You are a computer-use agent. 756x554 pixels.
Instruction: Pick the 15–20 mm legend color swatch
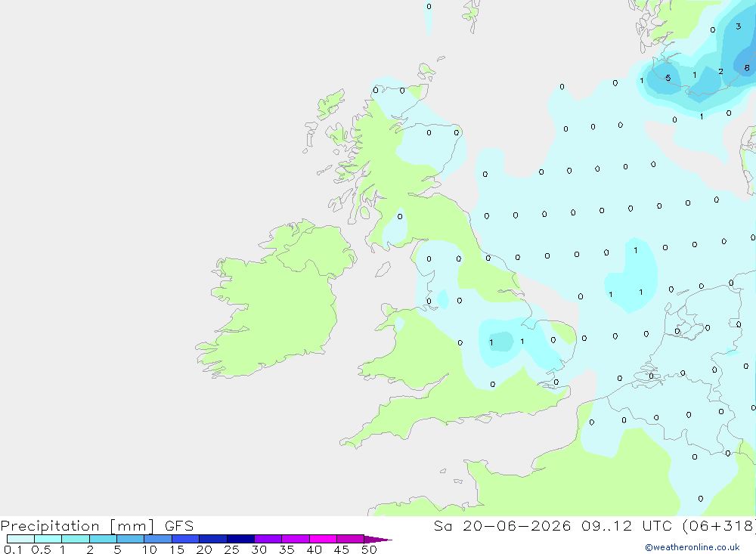(x=186, y=539)
